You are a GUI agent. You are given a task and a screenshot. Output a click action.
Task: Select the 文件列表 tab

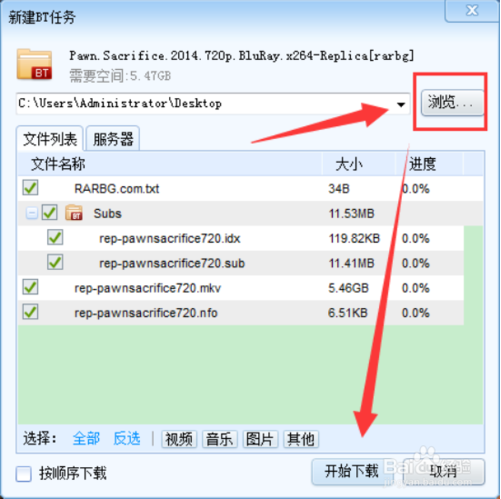tap(50, 139)
